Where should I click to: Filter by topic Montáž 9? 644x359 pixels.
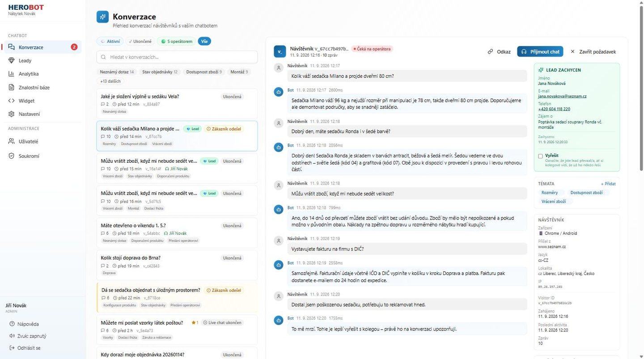[x=239, y=72]
